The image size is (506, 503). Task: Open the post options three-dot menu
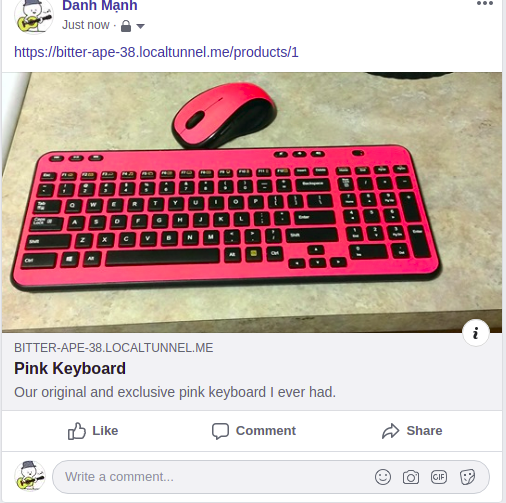pyautogui.click(x=485, y=4)
